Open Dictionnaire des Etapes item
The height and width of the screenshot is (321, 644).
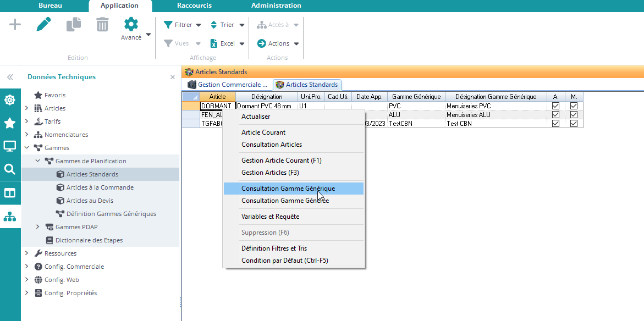(89, 240)
